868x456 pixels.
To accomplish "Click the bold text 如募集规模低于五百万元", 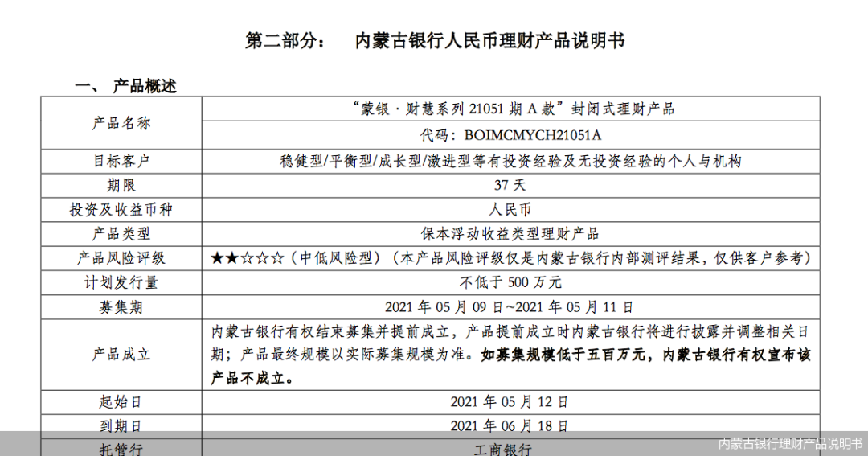I will point(563,355).
